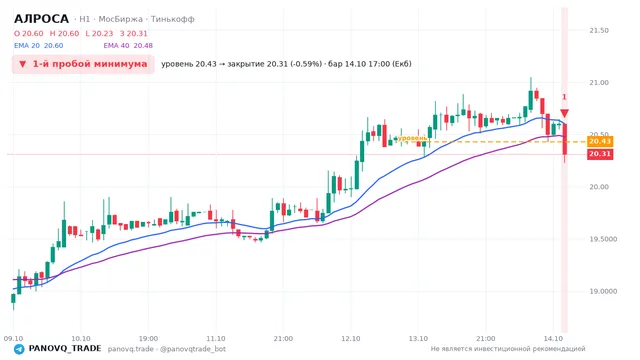Viewport: 640px width, 360px height.
Task: Click the 19.5000 price axis label
Action: click(603, 239)
